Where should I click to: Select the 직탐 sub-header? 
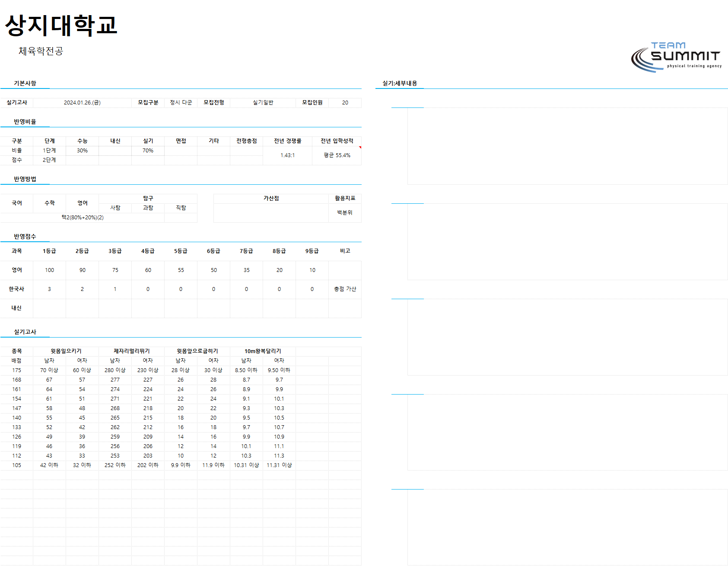pyautogui.click(x=181, y=208)
